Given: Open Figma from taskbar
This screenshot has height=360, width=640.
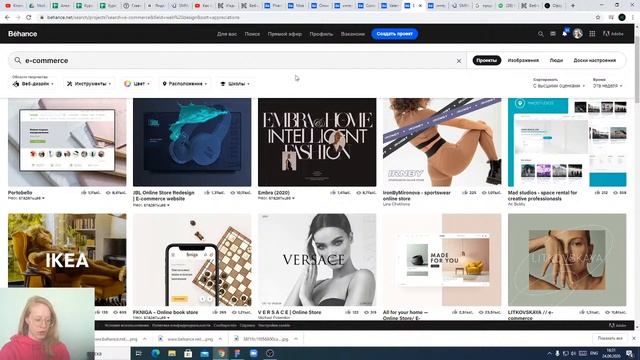Looking at the screenshot, I should point(237,353).
